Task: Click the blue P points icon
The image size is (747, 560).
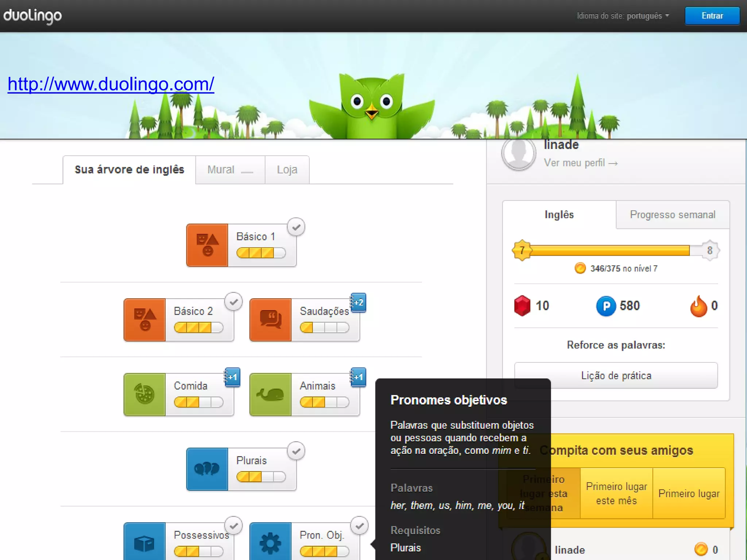Action: point(606,306)
